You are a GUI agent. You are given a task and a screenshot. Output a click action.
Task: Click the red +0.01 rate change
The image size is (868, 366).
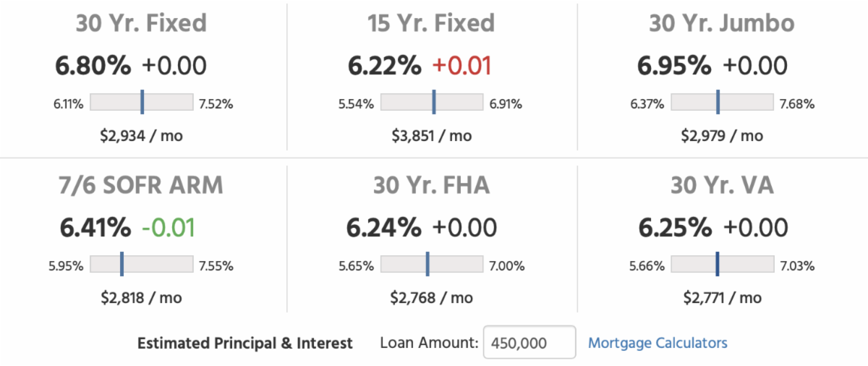click(x=461, y=66)
